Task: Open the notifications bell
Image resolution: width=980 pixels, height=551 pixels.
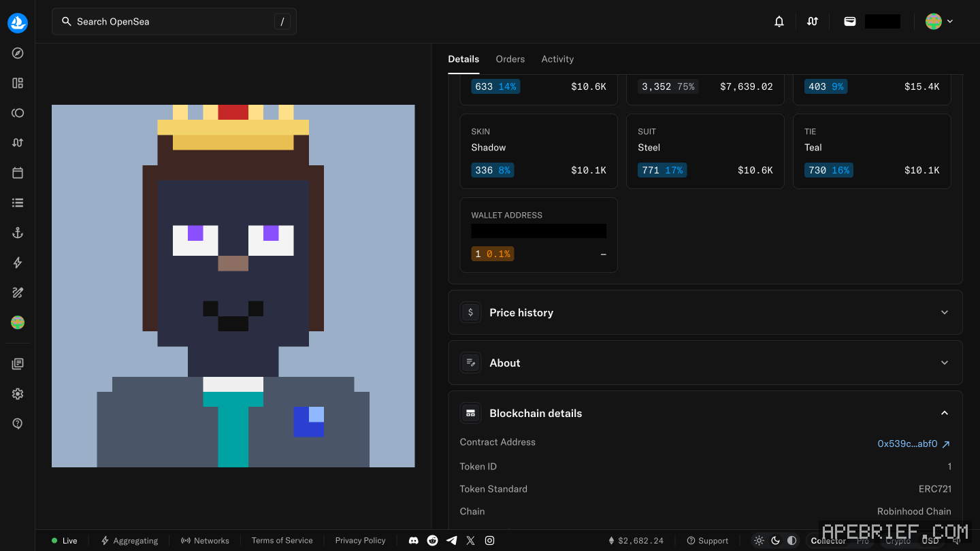Action: 779,22
